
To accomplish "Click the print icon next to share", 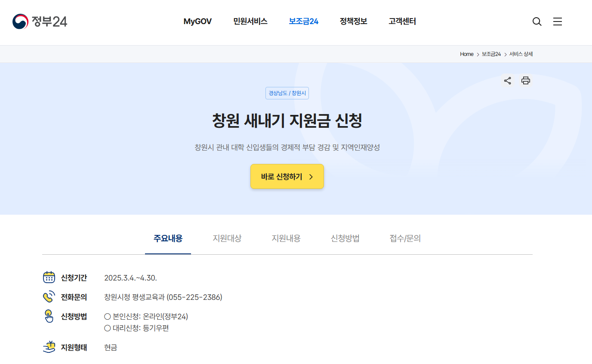I will coord(525,80).
